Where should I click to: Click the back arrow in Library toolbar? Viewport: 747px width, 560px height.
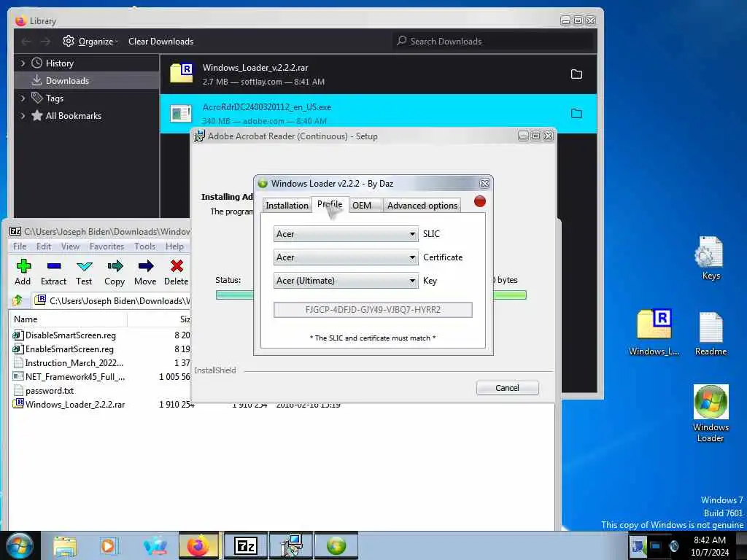click(26, 42)
